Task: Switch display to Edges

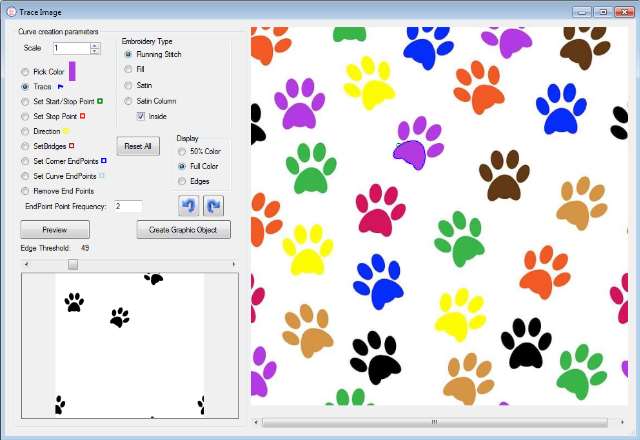Action: pyautogui.click(x=181, y=181)
